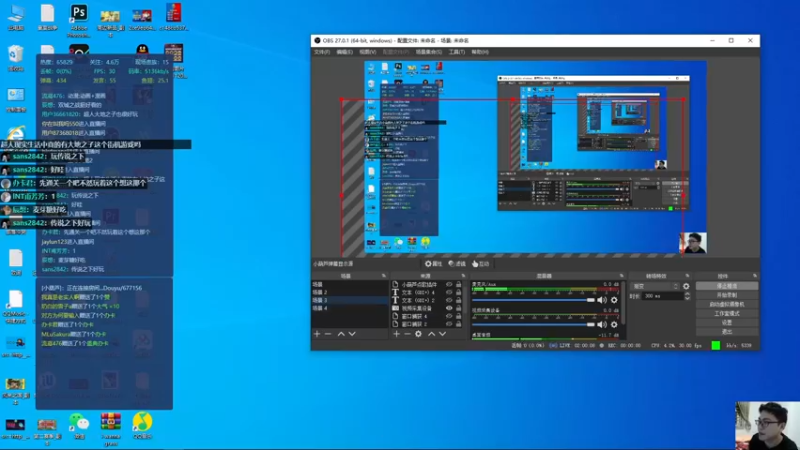The width and height of the screenshot is (800, 450).
Task: Add a new scene with the plus icon
Action: pyautogui.click(x=317, y=334)
